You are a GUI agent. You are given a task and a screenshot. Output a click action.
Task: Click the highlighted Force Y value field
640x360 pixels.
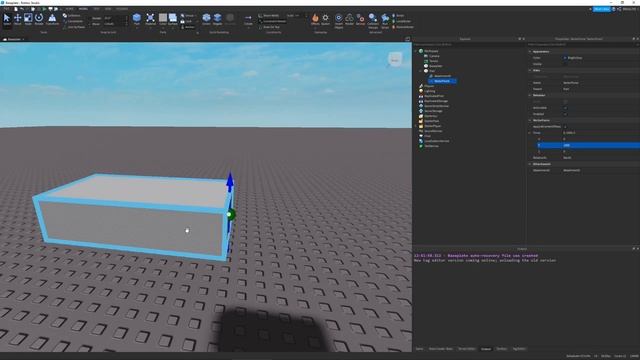[601, 145]
